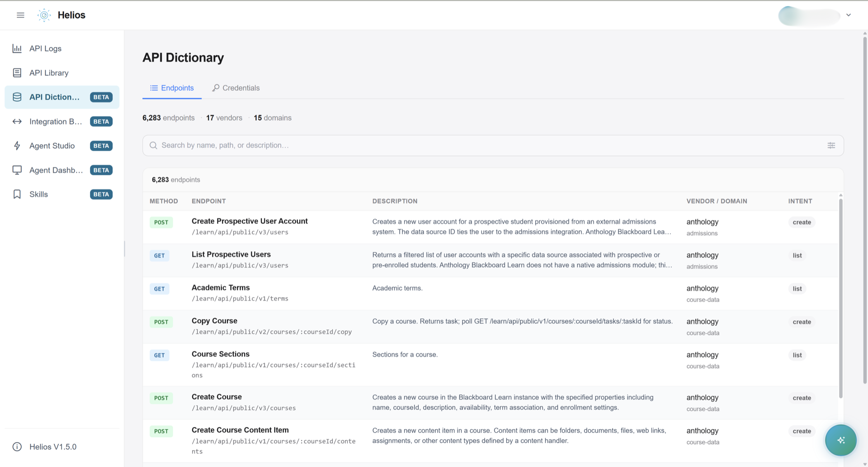Open the hamburger menu icon
Viewport: 868px width, 467px height.
(20, 15)
